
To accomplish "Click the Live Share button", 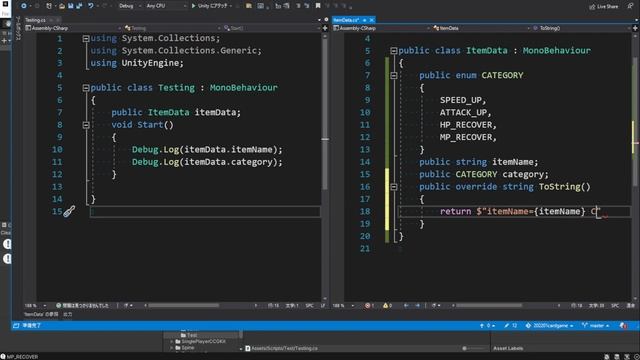I will pyautogui.click(x=604, y=7).
